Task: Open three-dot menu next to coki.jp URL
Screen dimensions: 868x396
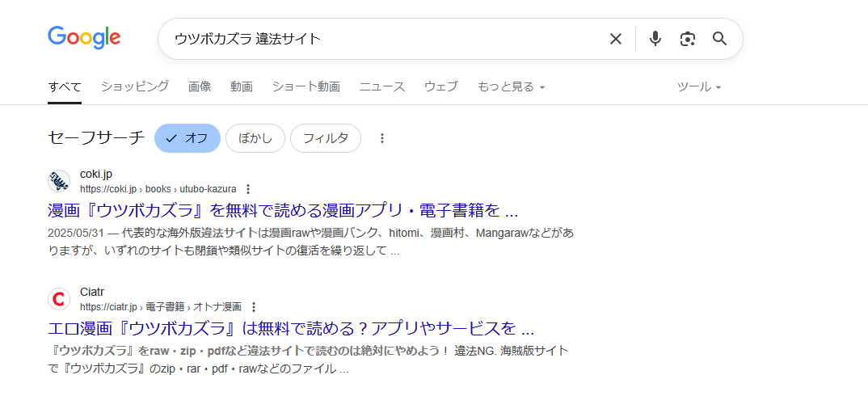Action: click(248, 189)
